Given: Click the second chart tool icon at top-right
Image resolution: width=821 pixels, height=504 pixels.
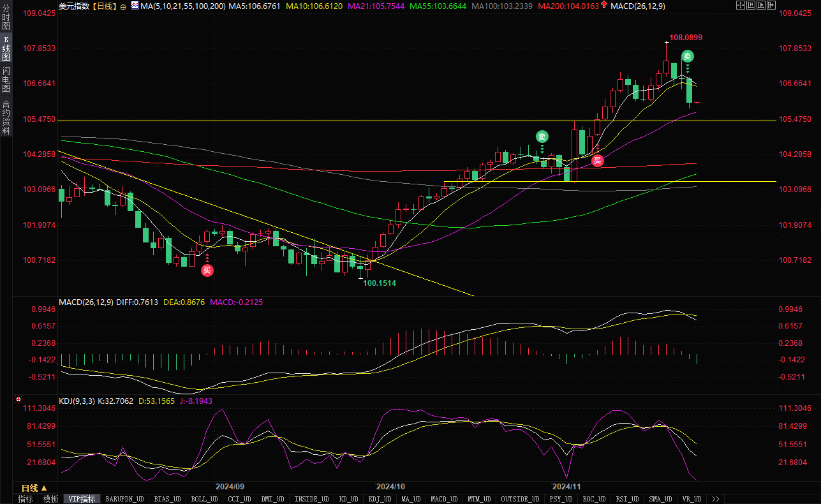Looking at the screenshot, I should point(750,6).
